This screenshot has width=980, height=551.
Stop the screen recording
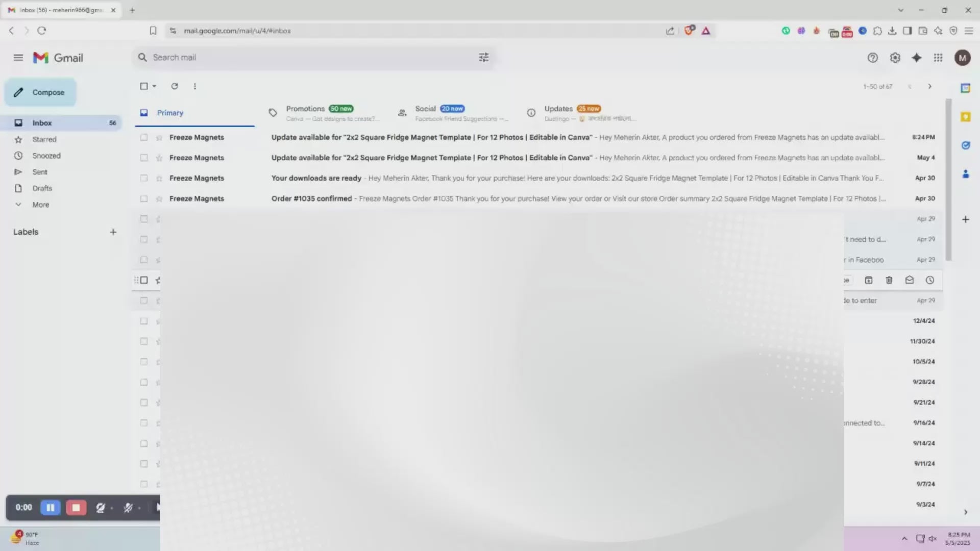coord(76,508)
